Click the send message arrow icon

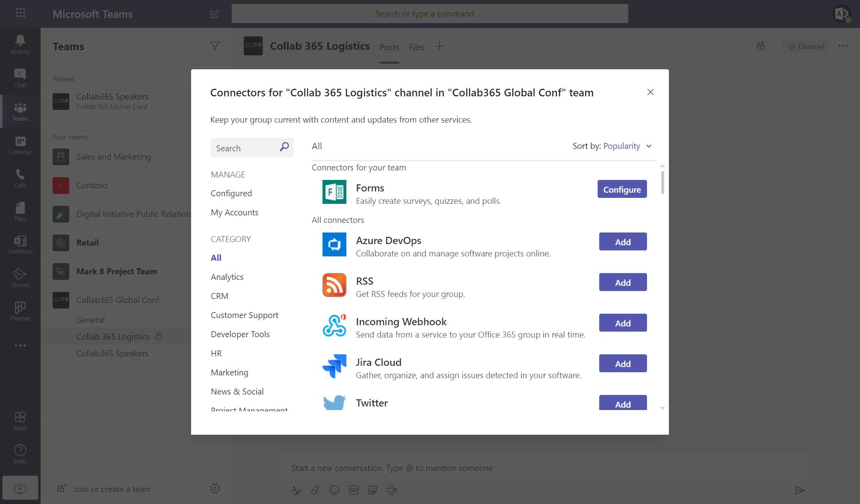800,490
